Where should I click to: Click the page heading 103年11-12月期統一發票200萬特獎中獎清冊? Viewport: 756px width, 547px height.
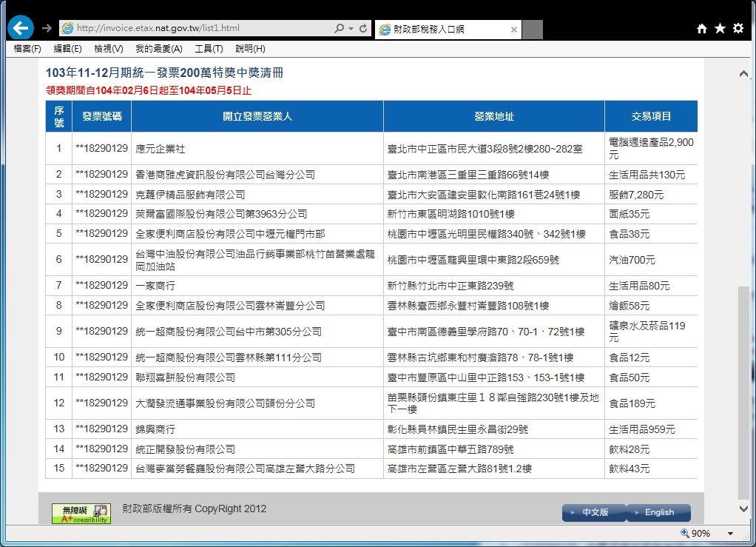tap(164, 73)
